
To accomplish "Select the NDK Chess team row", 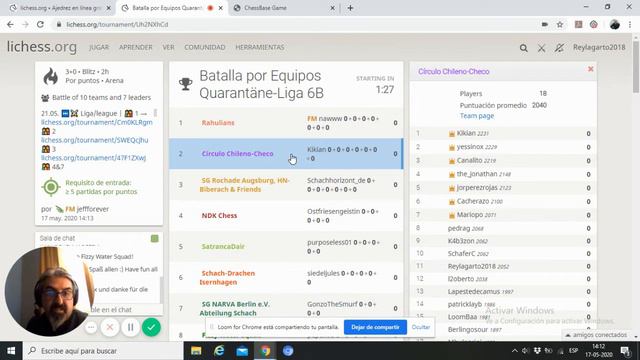I will [x=286, y=216].
